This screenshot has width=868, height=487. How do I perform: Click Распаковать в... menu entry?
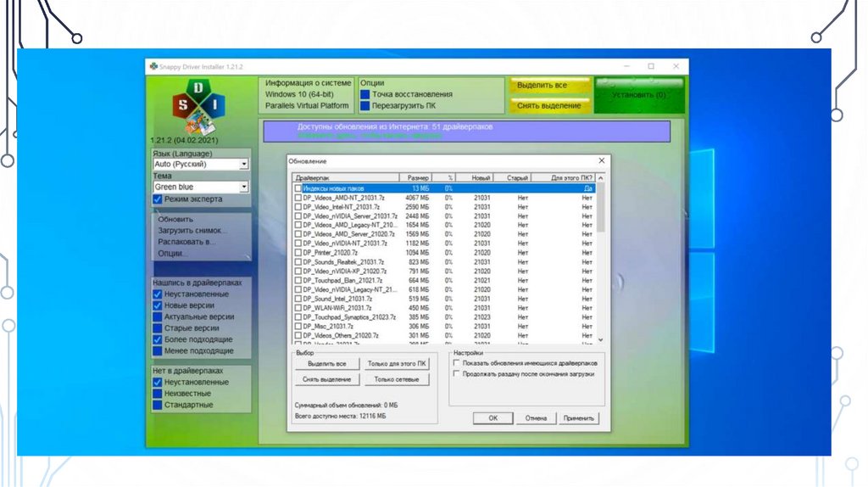[x=186, y=242]
